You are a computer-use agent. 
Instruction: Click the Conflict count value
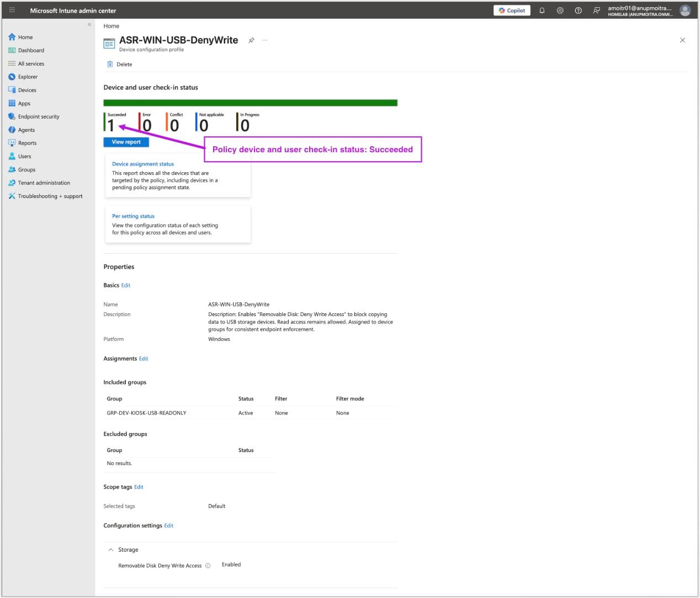coord(174,126)
